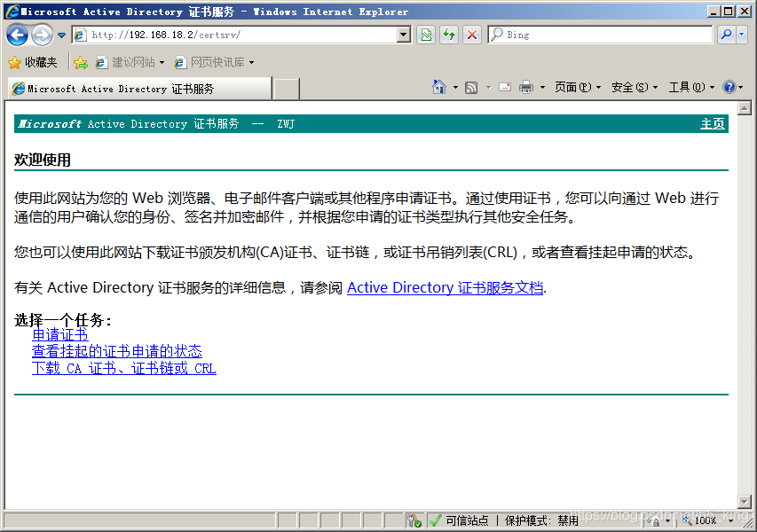Open the search provider dropdown arrow

[x=742, y=35]
